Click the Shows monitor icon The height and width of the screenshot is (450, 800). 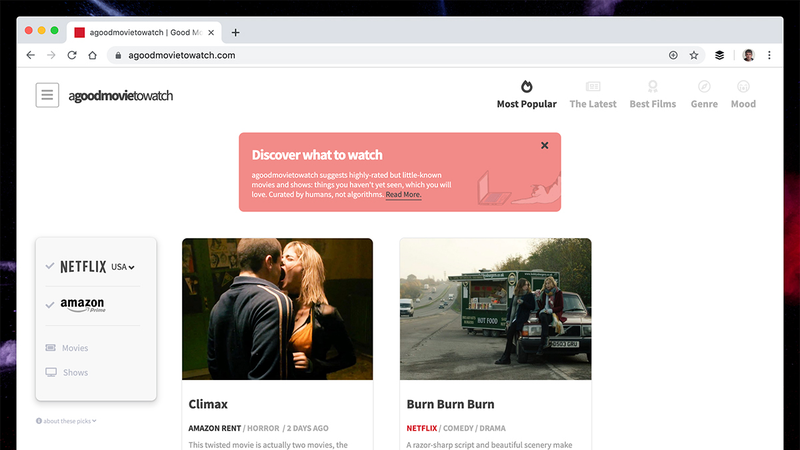51,372
